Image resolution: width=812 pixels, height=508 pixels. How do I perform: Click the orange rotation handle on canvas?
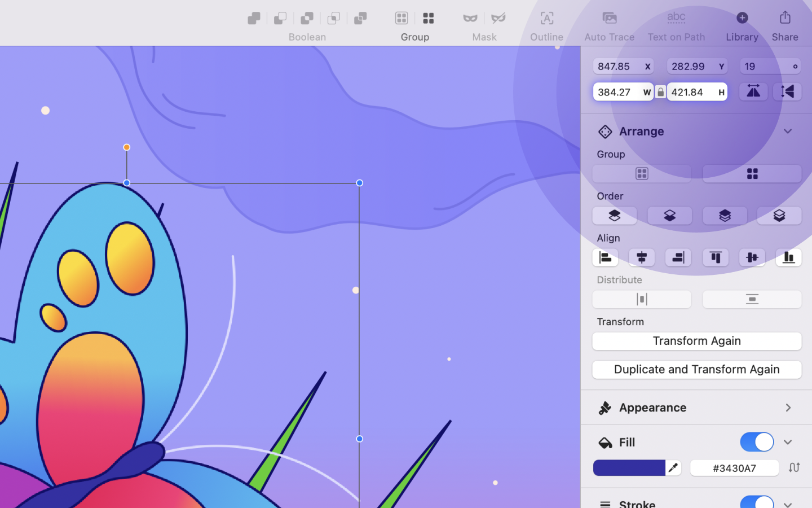point(127,147)
